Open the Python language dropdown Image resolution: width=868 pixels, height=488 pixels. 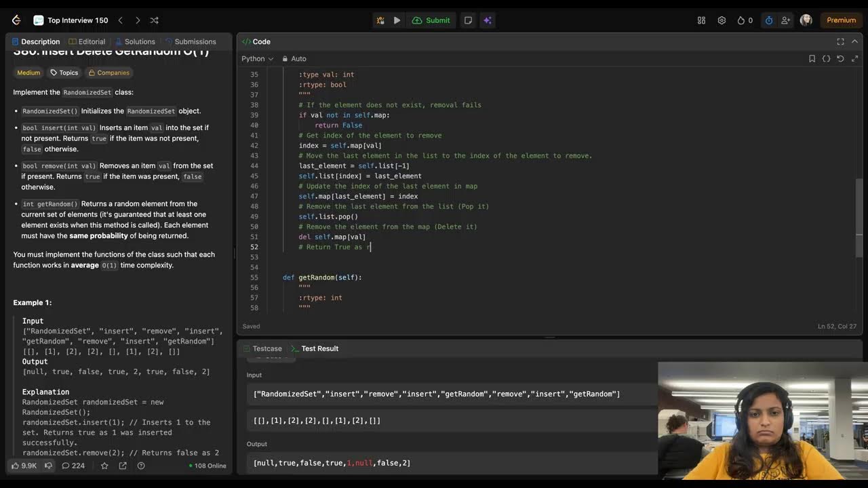[258, 59]
